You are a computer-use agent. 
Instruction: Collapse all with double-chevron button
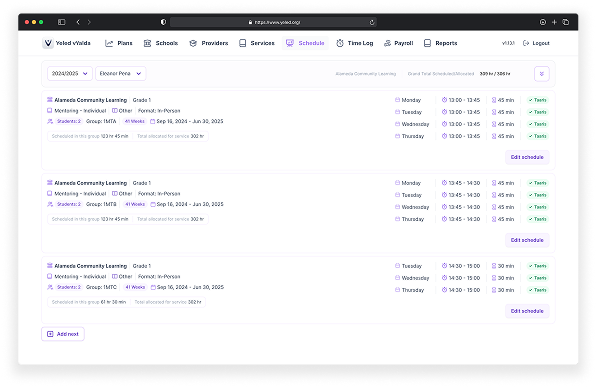tap(541, 74)
